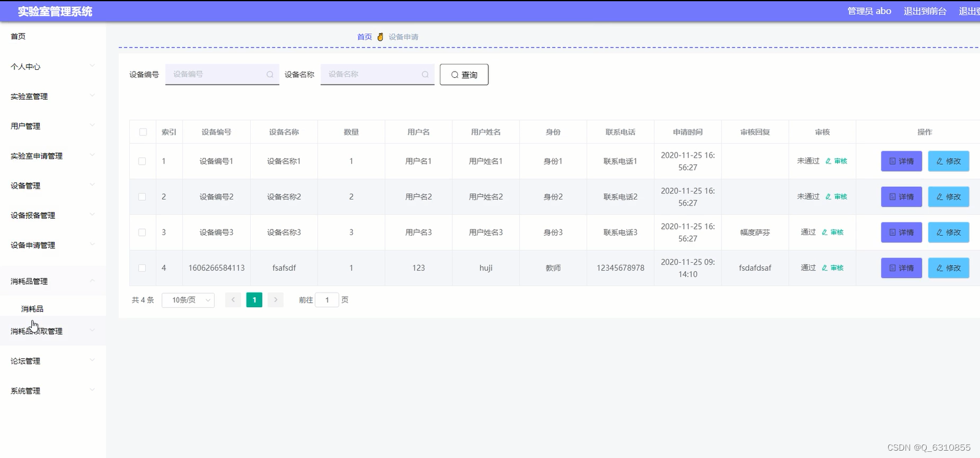Open 详情 for 设备编号2 row
Viewport: 980px width, 458px height.
902,197
